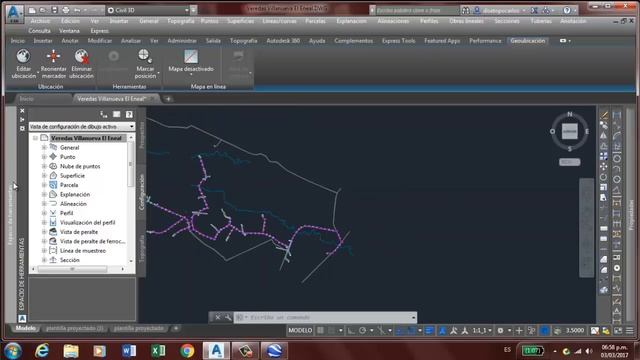
Task: Click the status bar customization menu icon
Action: click(x=630, y=331)
